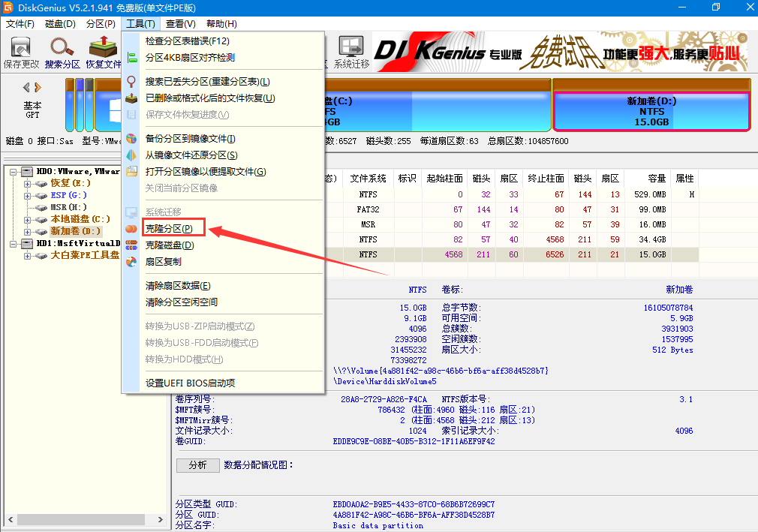758x532 pixels.
Task: Click the backup partition to image icon
Action: 131,139
